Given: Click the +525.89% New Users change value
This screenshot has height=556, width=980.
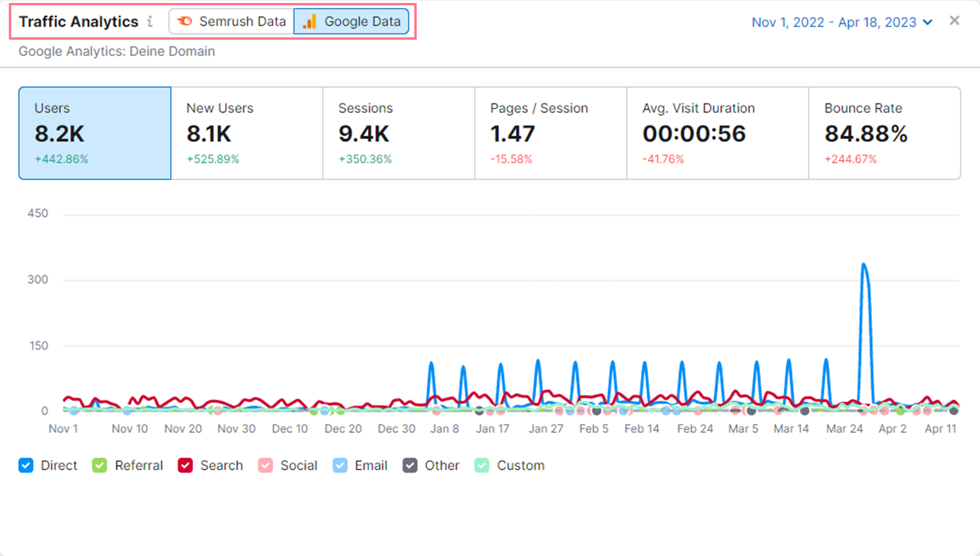Looking at the screenshot, I should pos(213,159).
